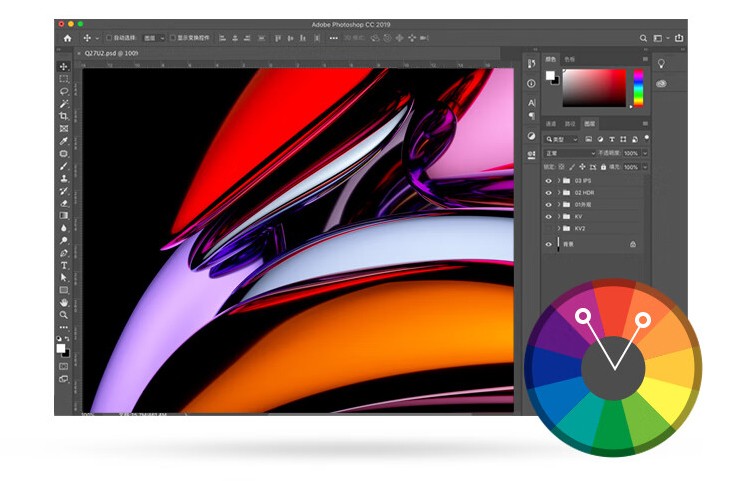Switch to the Channels tab
Screen dimensions: 750x481
[x=551, y=124]
